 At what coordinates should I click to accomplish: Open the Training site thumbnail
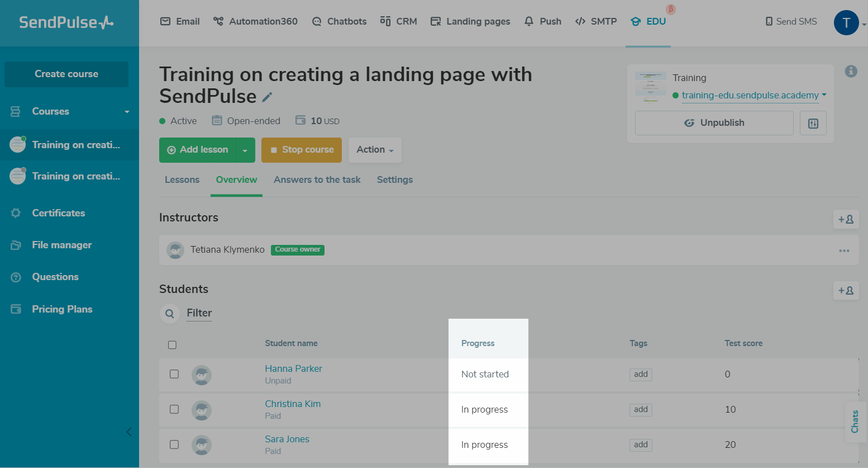tap(651, 86)
